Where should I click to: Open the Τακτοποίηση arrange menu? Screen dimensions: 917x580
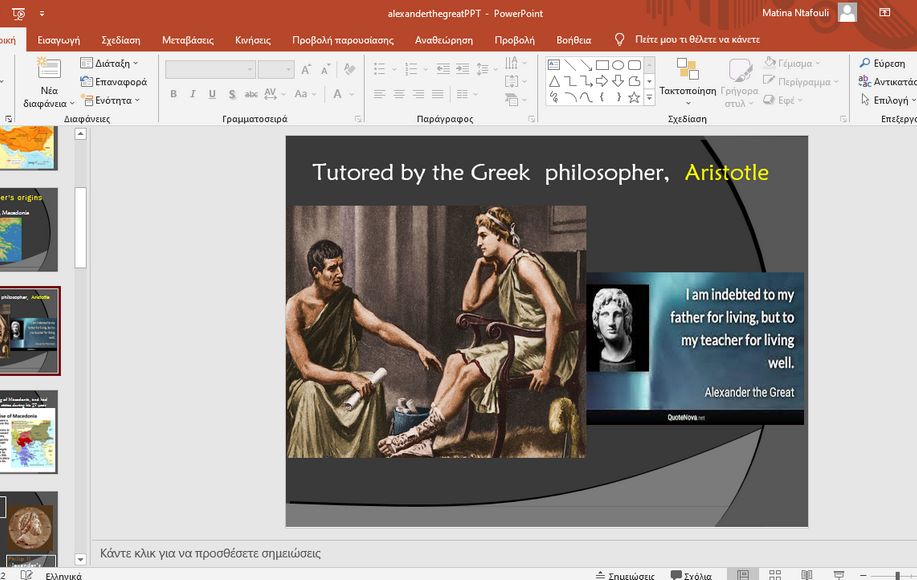pos(688,81)
